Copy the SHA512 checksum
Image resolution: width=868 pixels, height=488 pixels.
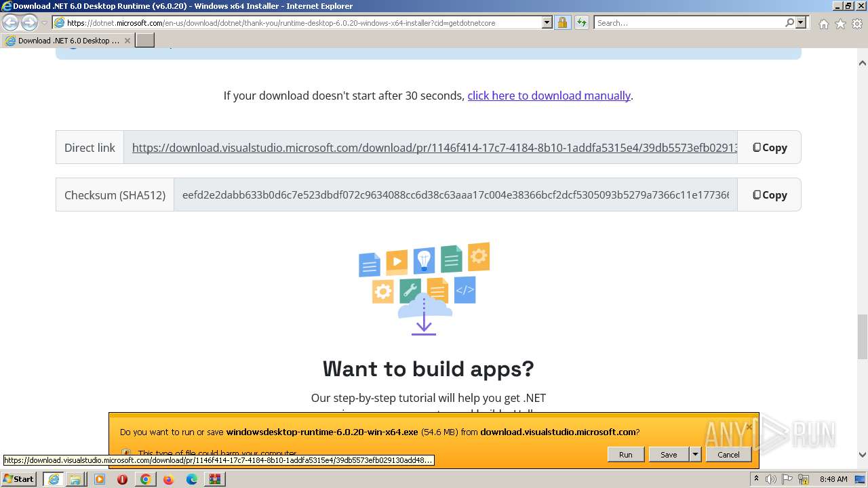tap(770, 195)
